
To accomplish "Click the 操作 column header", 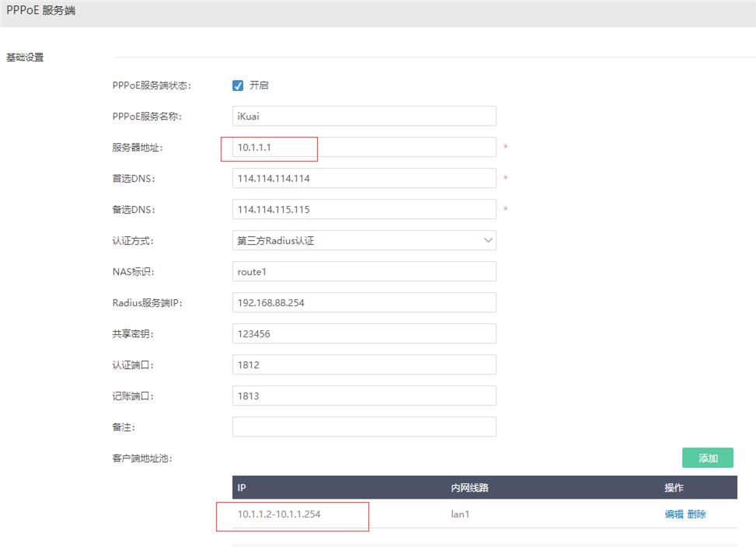I will click(674, 488).
